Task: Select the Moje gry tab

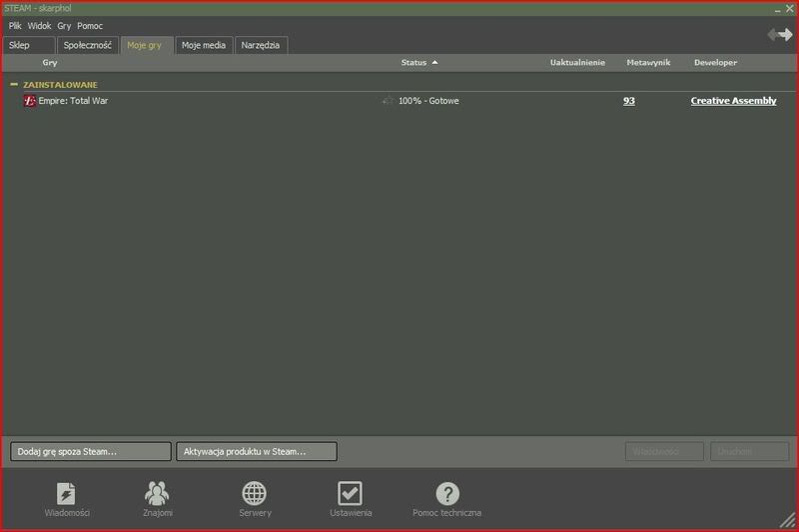Action: point(147,45)
